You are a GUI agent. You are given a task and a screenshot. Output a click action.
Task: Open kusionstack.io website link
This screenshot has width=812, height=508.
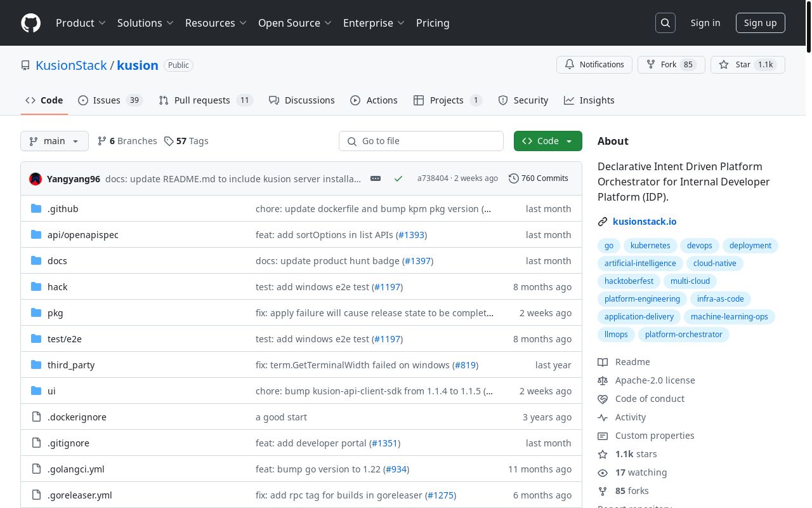click(644, 222)
